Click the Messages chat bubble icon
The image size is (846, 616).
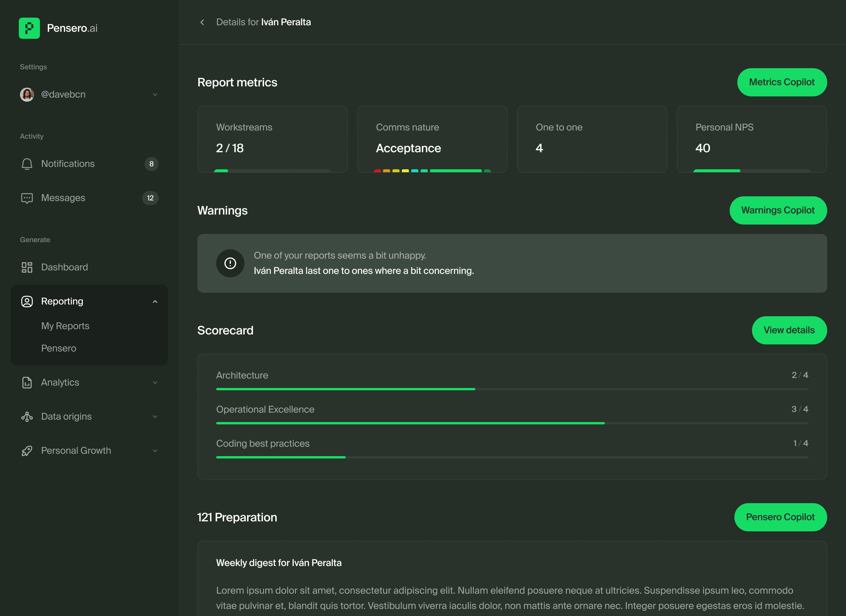(27, 198)
